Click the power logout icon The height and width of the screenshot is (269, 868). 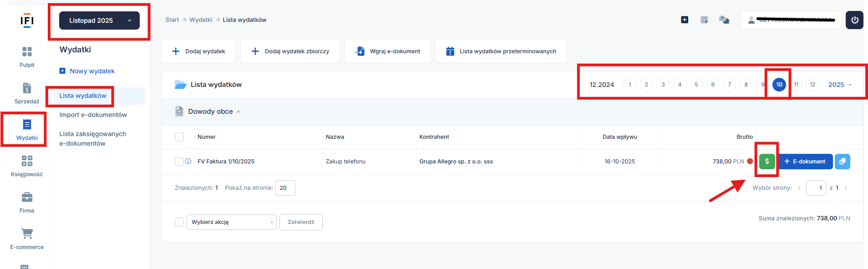854,20
